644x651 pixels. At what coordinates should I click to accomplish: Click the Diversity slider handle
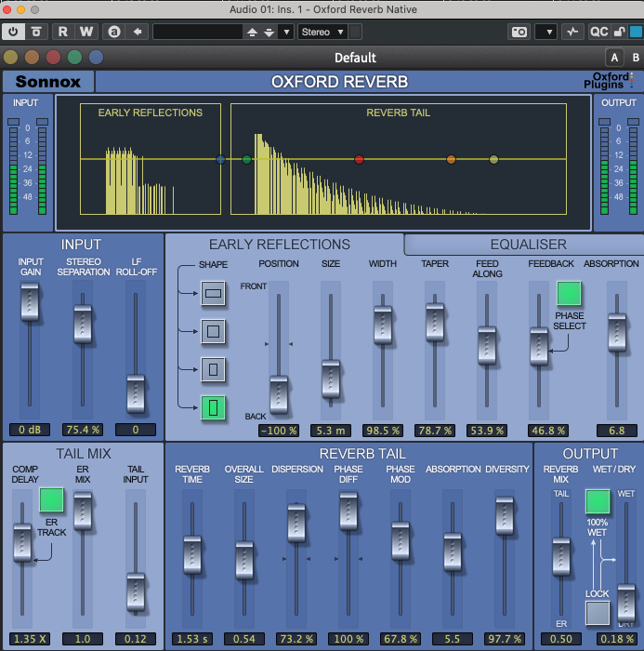pos(505,515)
